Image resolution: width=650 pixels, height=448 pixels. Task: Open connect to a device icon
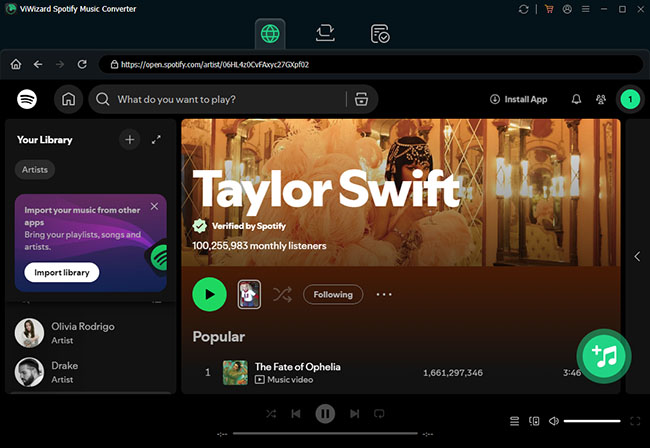tap(534, 421)
